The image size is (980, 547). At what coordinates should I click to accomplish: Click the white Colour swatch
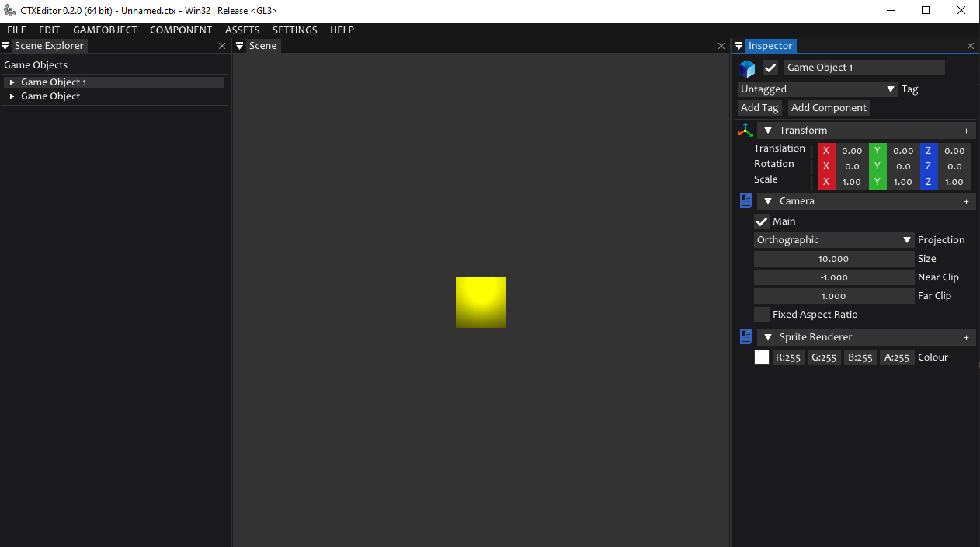pyautogui.click(x=762, y=357)
